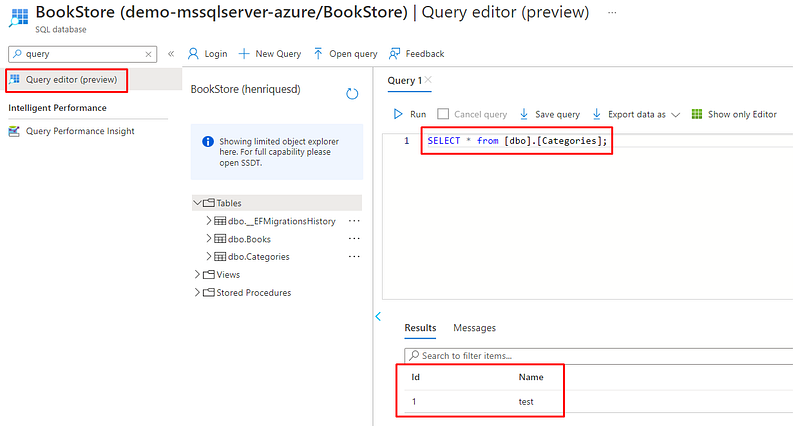Select the dbo.Categories table label

coord(259,257)
